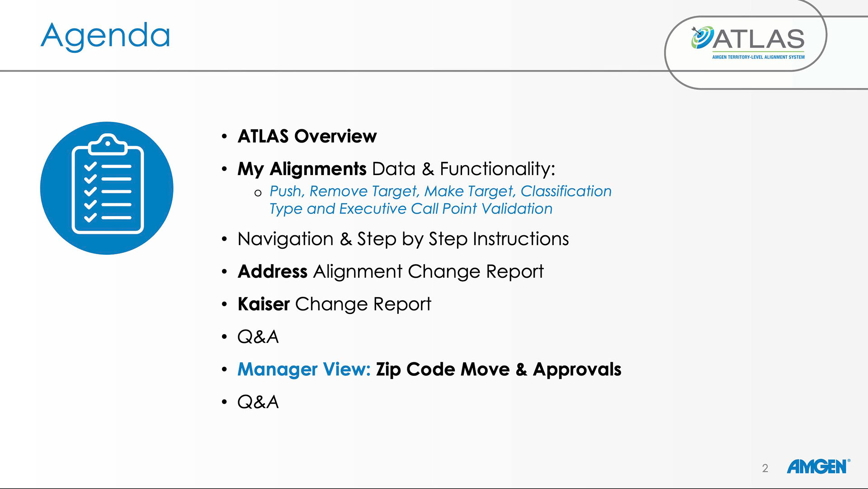The image size is (868, 489).
Task: Click the blue clipboard checklist icon
Action: pos(107,188)
